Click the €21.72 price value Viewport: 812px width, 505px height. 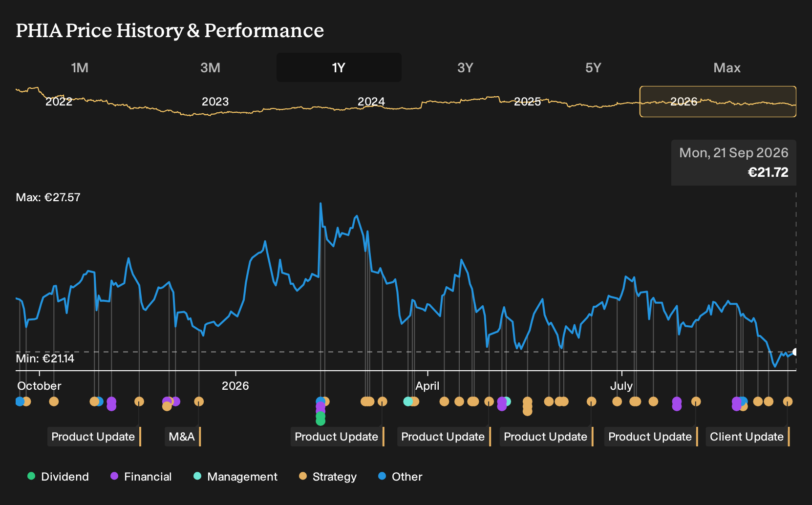(x=768, y=172)
